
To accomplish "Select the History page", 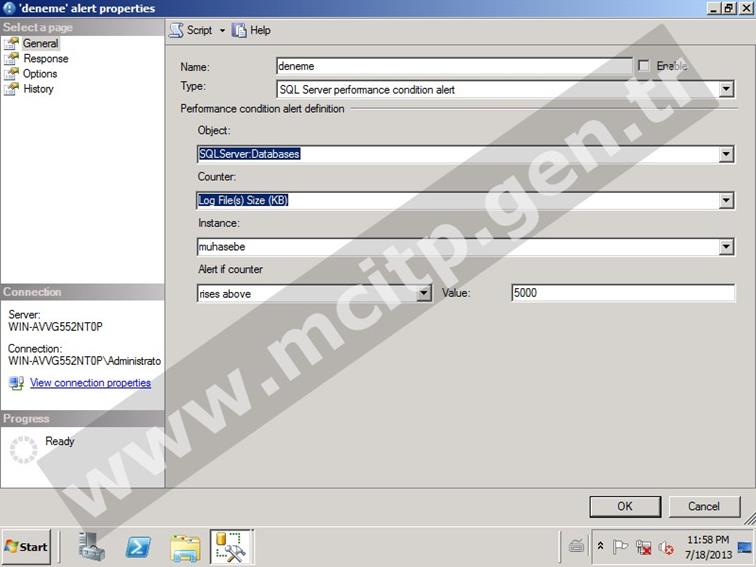I will (x=38, y=89).
